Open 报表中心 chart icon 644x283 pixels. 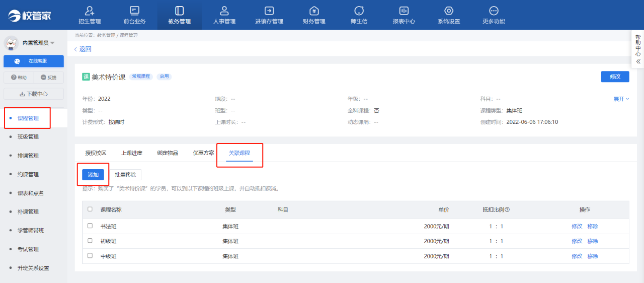(404, 11)
